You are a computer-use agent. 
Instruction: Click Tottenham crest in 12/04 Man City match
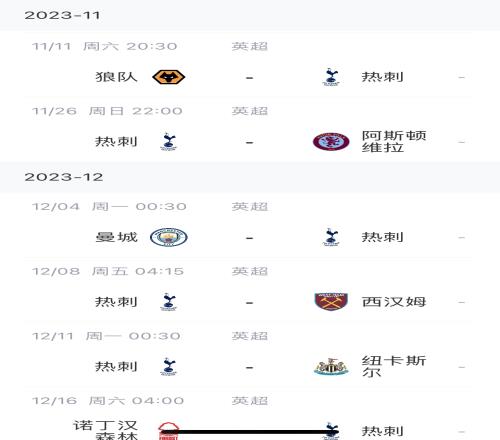click(331, 237)
